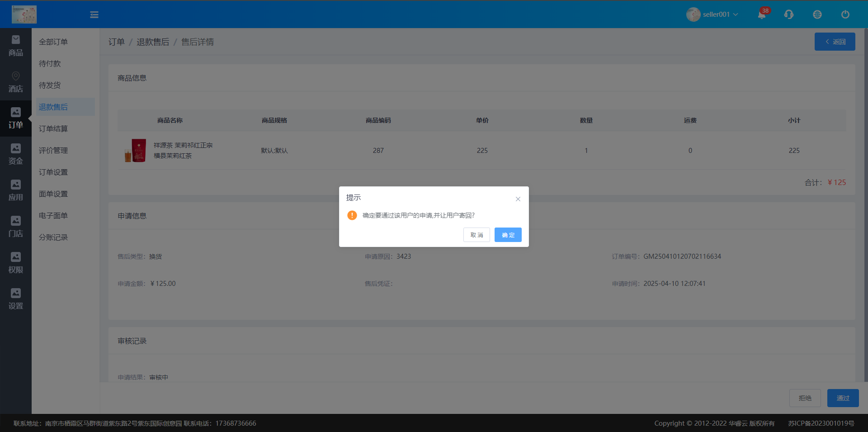Cancel the dialog with 取消 button
The height and width of the screenshot is (432, 868).
pyautogui.click(x=476, y=235)
